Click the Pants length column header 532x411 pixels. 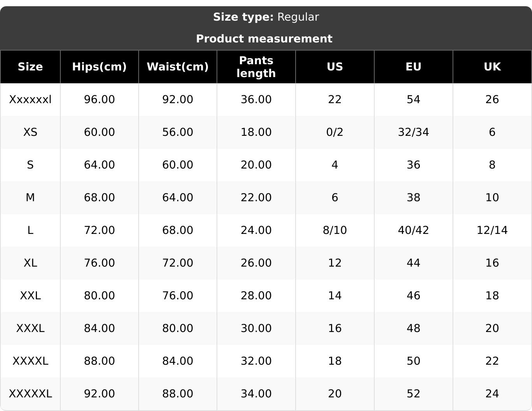coord(256,67)
